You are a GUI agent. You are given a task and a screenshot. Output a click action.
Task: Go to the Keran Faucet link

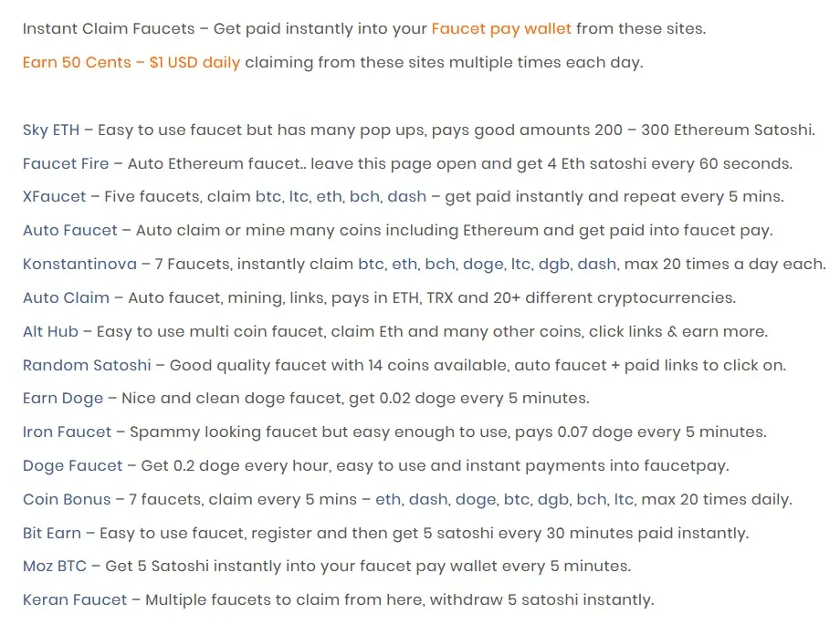[x=75, y=600]
